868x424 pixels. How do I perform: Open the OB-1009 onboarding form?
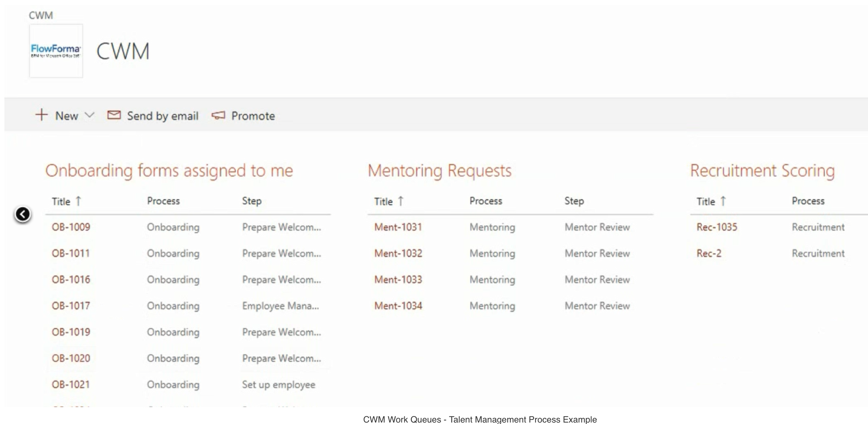[71, 227]
